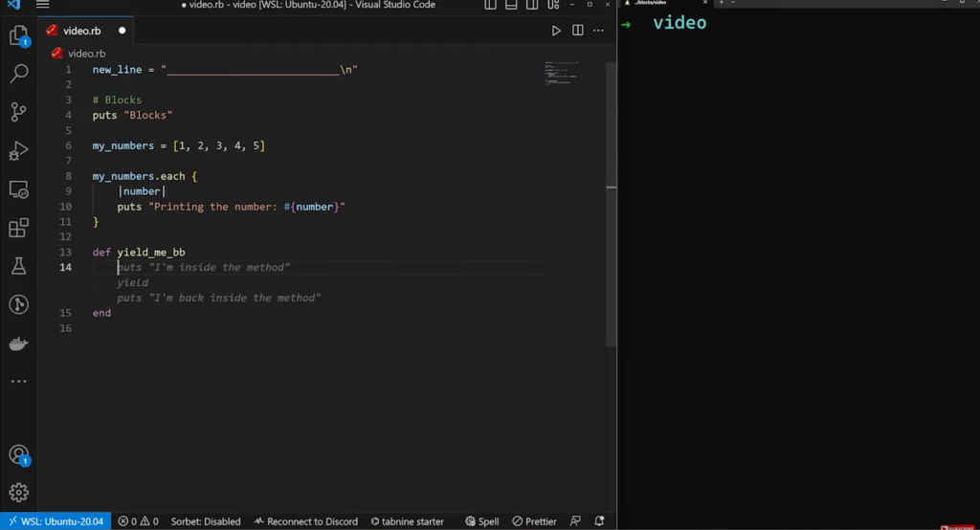The image size is (980, 530).
Task: Click the # Blocks comment line
Action: [117, 100]
